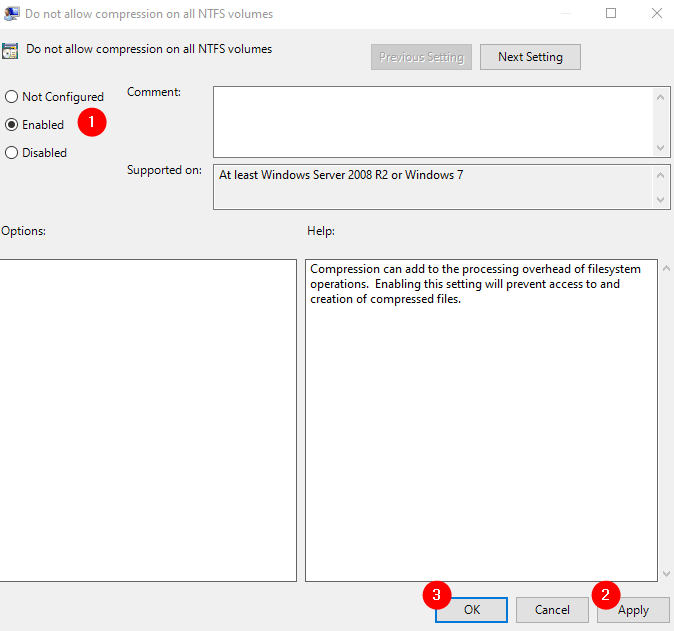This screenshot has height=631, width=674.
Task: Click the Comment box down scroll arrow
Action: (661, 148)
